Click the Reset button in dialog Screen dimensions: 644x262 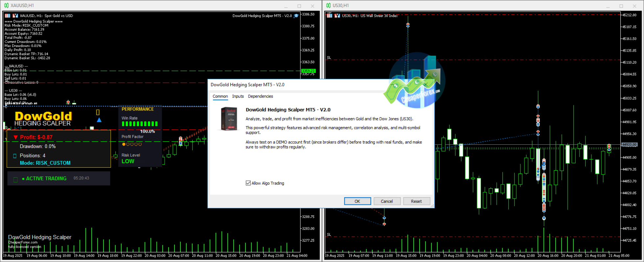tap(416, 201)
